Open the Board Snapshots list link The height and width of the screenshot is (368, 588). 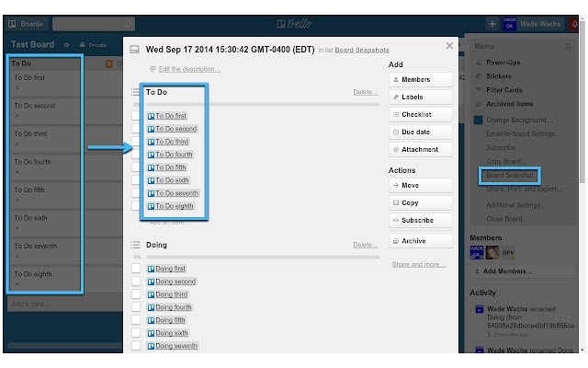coord(362,50)
